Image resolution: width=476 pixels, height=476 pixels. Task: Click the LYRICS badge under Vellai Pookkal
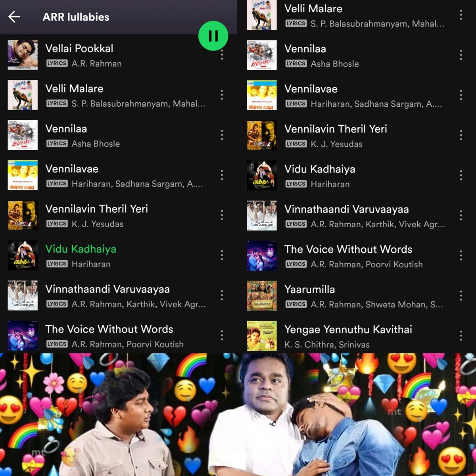57,63
